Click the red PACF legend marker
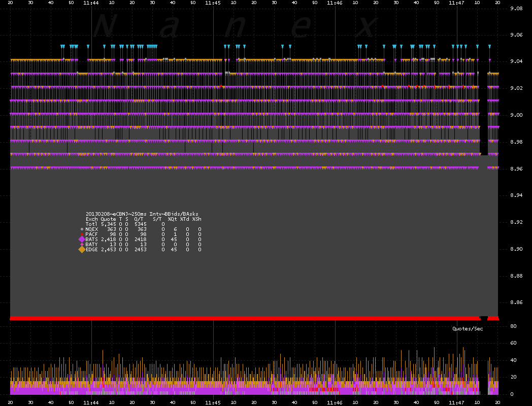 pyautogui.click(x=82, y=234)
